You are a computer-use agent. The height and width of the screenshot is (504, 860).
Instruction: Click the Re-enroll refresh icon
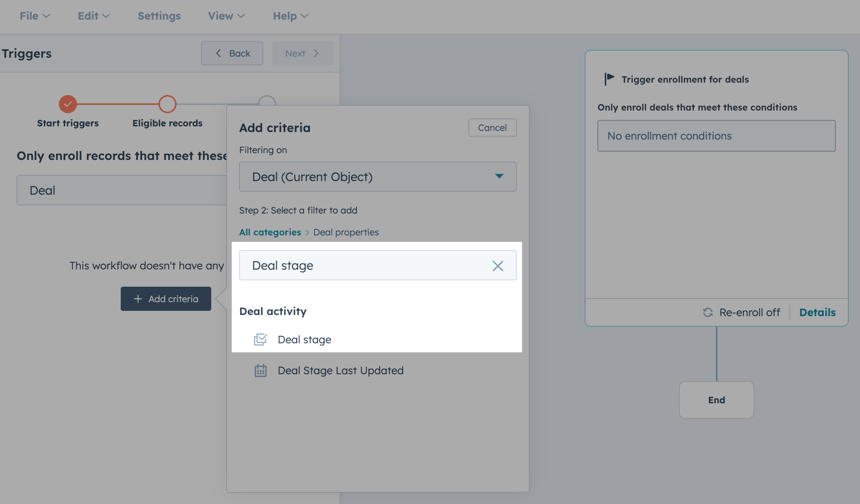(x=708, y=312)
